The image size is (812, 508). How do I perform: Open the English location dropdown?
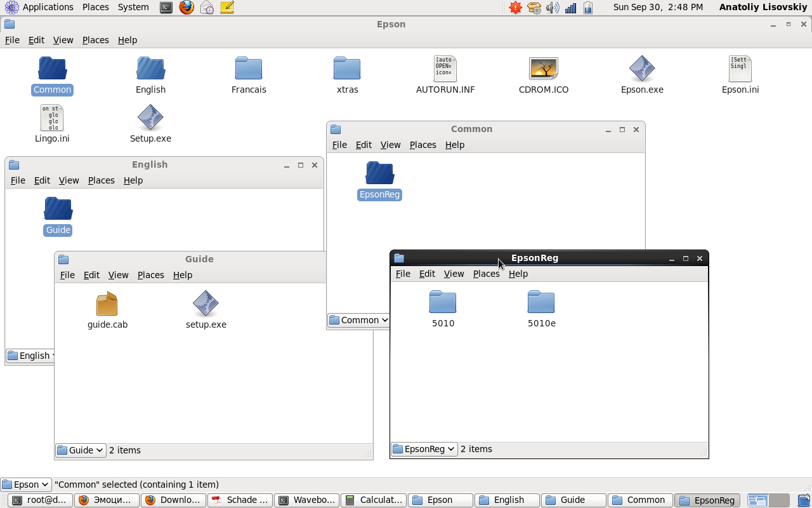click(31, 356)
